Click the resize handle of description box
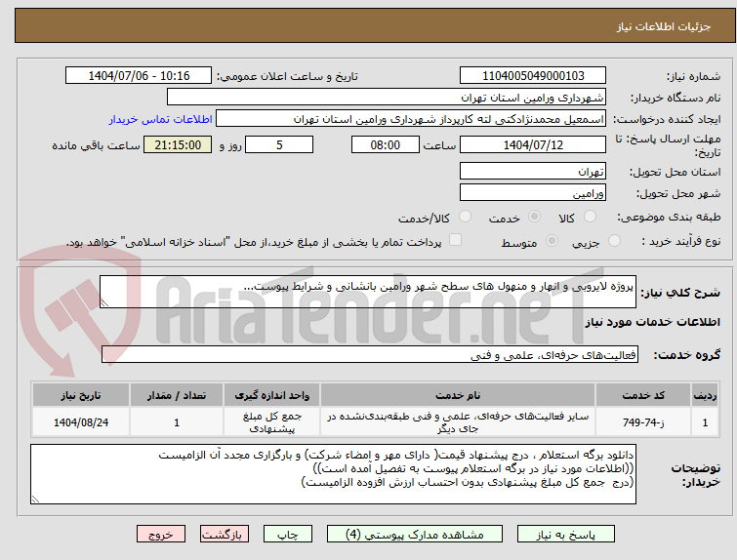Screen dimensions: 737x560 pos(104,303)
